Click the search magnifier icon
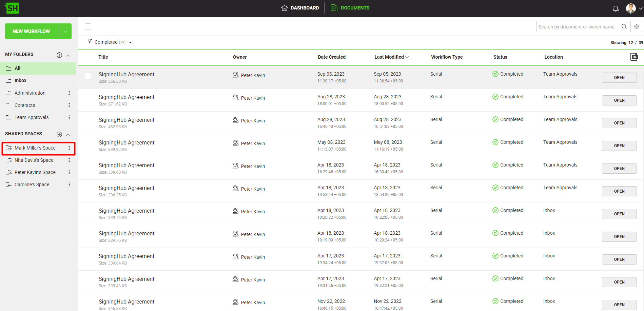This screenshot has width=644, height=311. coord(624,27)
